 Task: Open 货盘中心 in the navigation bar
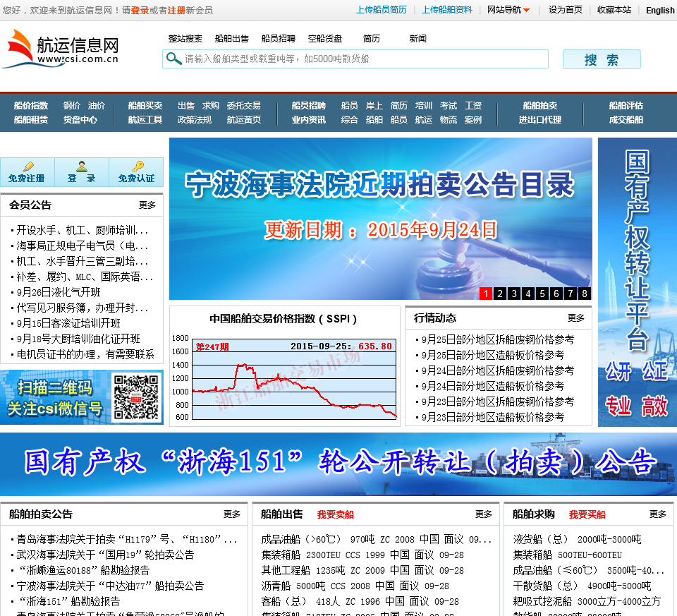pos(80,120)
